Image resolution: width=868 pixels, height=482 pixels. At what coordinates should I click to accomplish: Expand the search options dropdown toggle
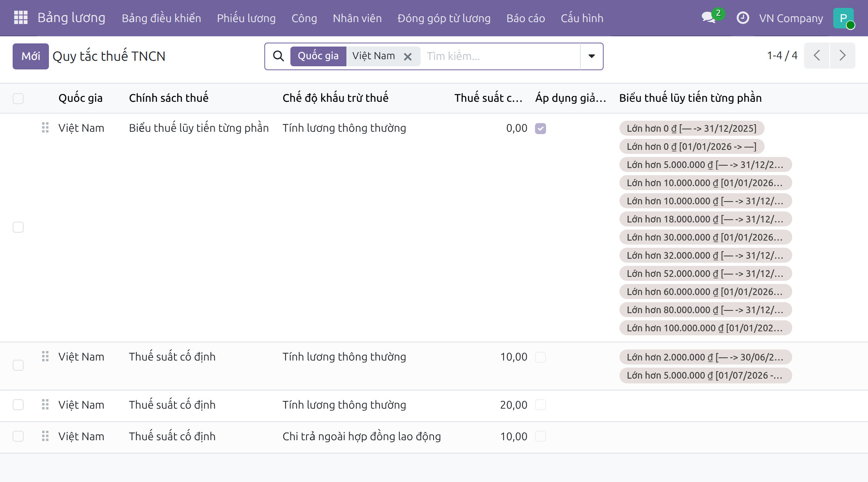point(591,56)
